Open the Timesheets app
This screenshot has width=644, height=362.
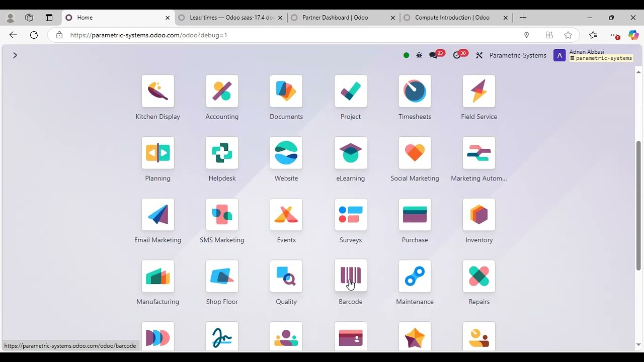[415, 91]
